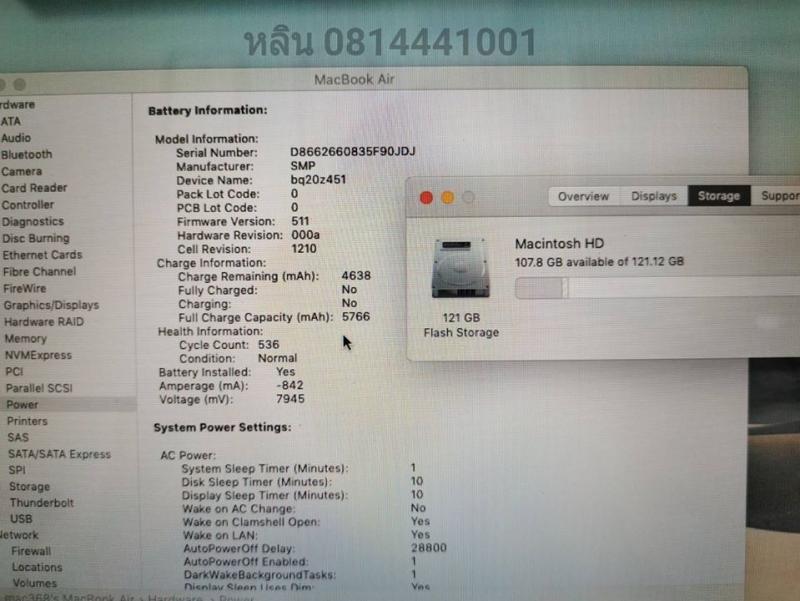Click the MacBook Air window title
Viewport: 800px width, 601px height.
354,80
